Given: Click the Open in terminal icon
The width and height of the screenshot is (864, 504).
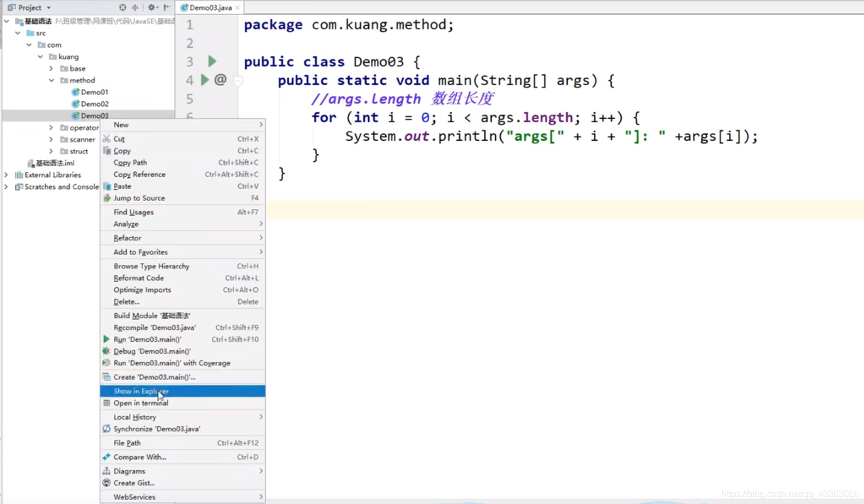Looking at the screenshot, I should [x=106, y=403].
